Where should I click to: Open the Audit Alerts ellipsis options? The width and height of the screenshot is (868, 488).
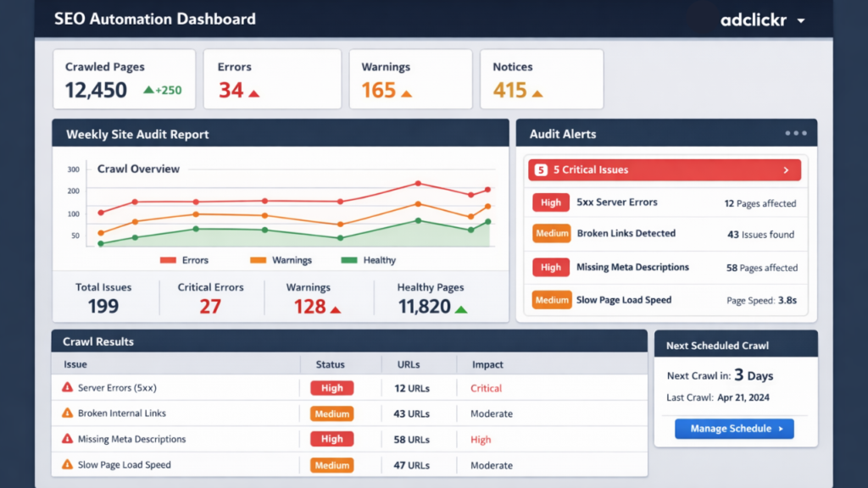pos(795,132)
